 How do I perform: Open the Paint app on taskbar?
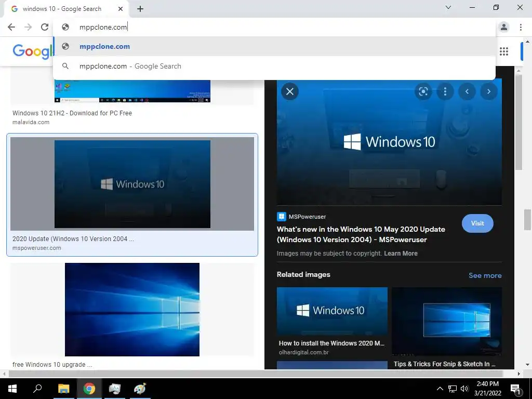140,389
